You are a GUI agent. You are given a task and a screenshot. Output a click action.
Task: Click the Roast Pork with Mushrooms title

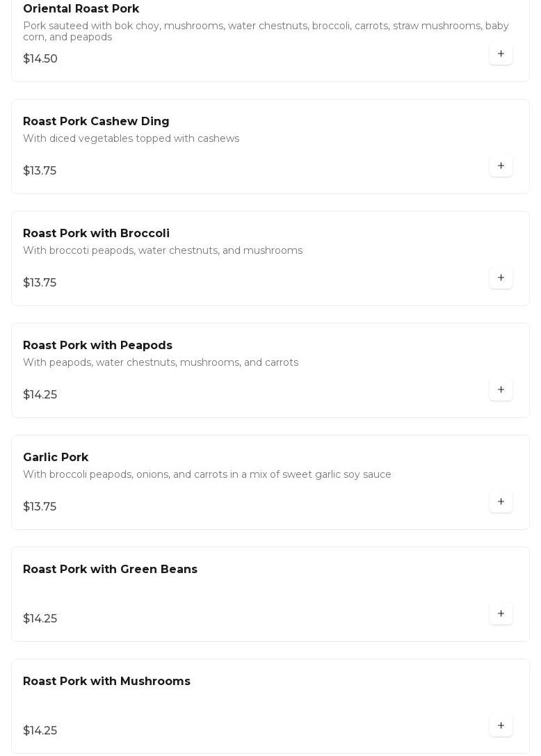coord(106,681)
